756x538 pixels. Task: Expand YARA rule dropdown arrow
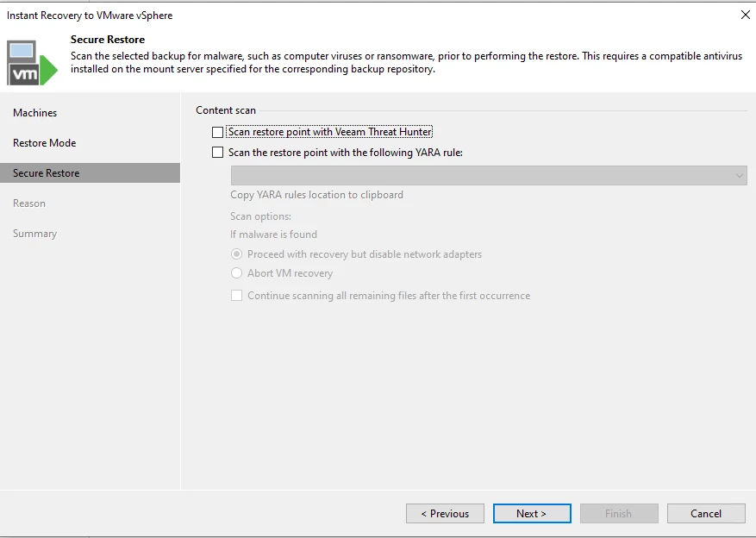click(739, 175)
